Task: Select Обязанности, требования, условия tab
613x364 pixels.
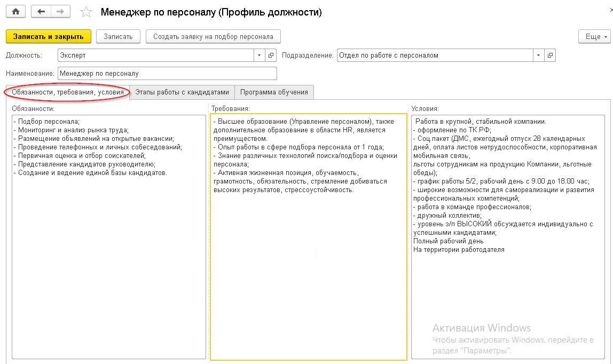Action: [x=68, y=92]
